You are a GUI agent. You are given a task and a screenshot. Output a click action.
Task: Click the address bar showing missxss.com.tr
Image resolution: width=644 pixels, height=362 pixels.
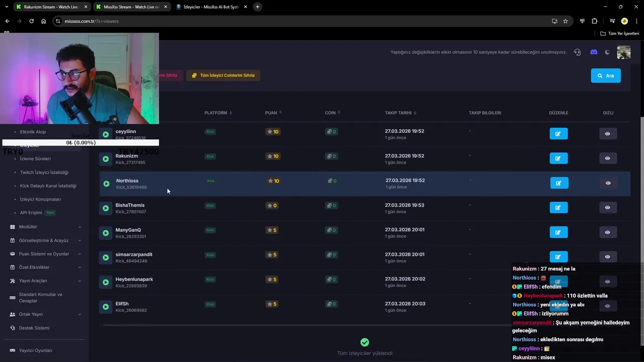[302, 21]
